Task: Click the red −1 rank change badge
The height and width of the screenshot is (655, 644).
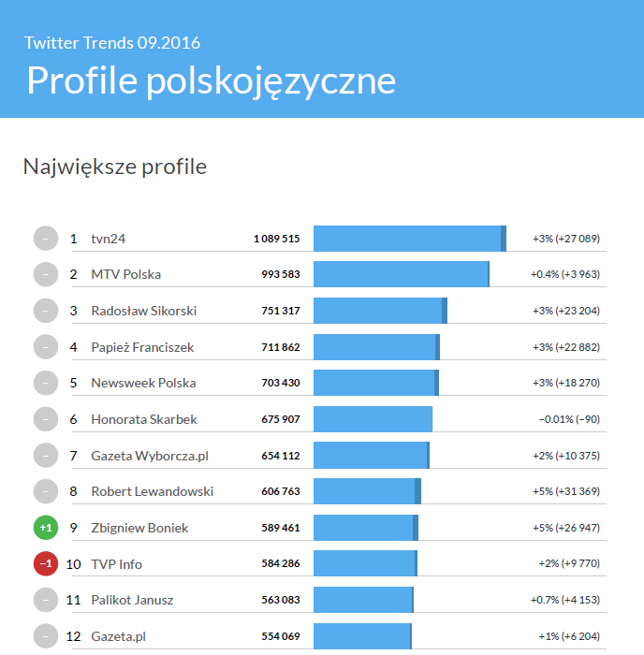Action: click(x=45, y=564)
